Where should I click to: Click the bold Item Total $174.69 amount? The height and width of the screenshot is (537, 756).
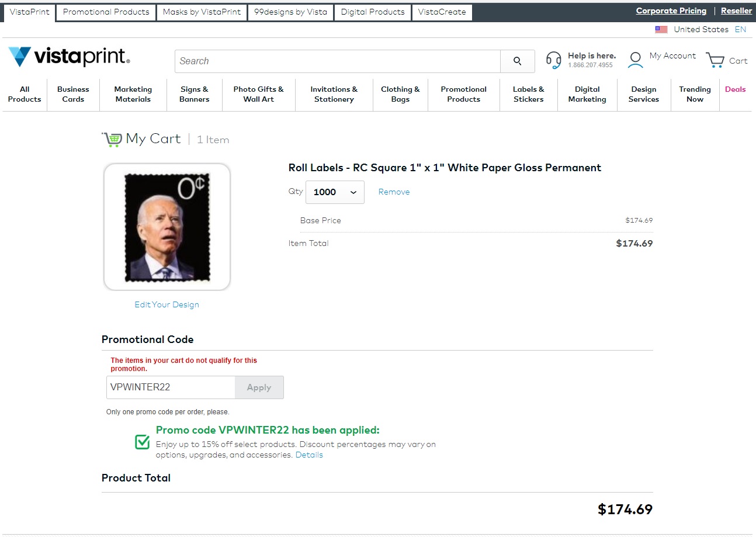coord(634,244)
